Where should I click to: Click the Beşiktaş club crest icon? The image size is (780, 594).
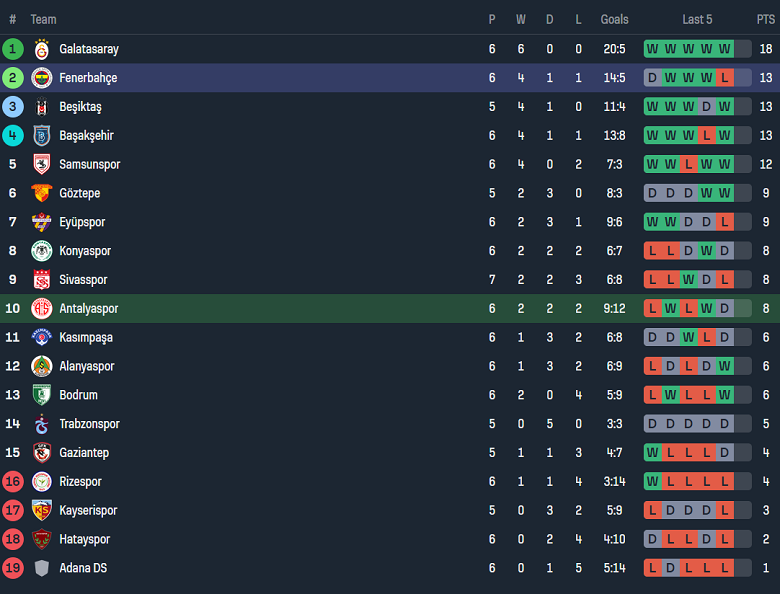pyautogui.click(x=42, y=107)
